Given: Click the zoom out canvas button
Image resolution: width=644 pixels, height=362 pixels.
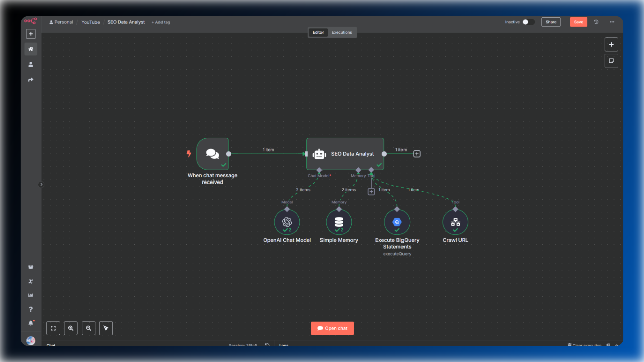Looking at the screenshot, I should coord(89,328).
